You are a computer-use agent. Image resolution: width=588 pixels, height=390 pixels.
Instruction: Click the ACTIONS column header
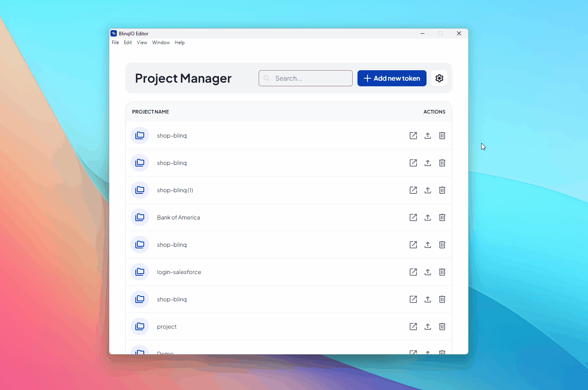(434, 112)
